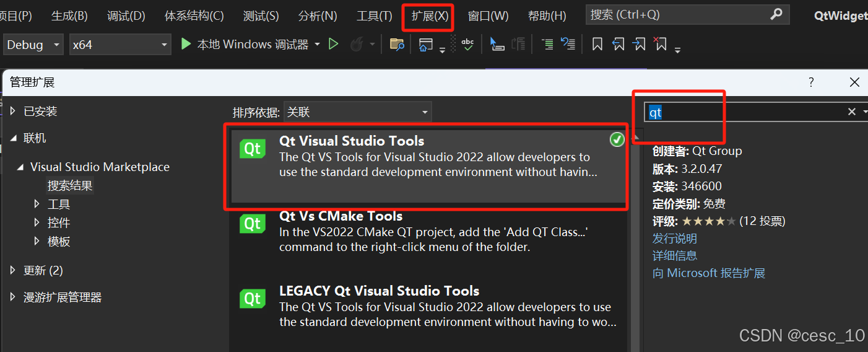Select the Qt Visual Studio Tools extension entry

[x=428, y=166]
